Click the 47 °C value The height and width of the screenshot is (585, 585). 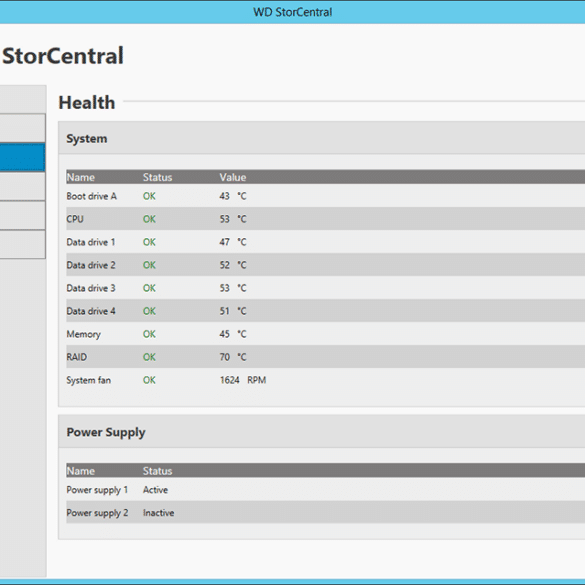233,242
